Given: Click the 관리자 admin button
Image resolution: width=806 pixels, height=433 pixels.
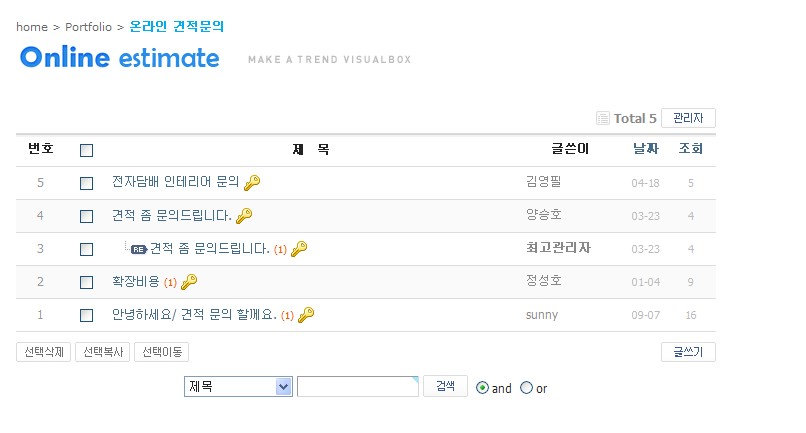Looking at the screenshot, I should [688, 118].
